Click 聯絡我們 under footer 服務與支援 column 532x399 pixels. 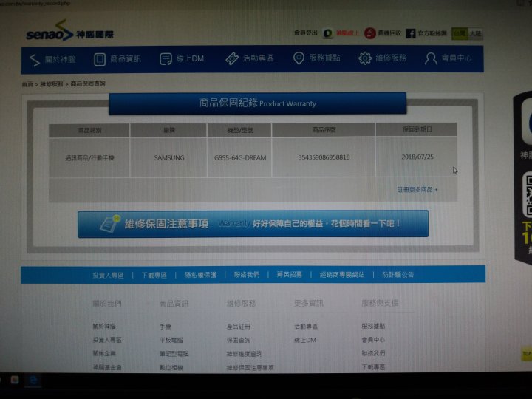click(373, 353)
